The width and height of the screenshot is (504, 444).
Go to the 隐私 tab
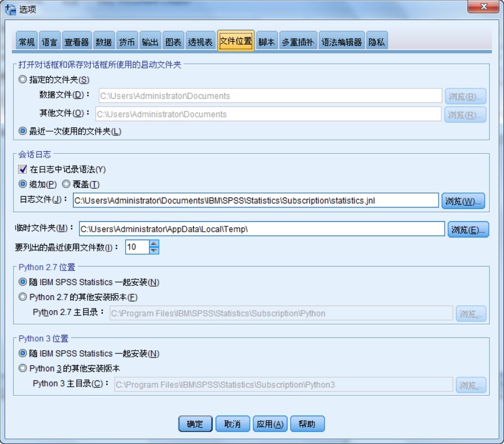(x=377, y=41)
